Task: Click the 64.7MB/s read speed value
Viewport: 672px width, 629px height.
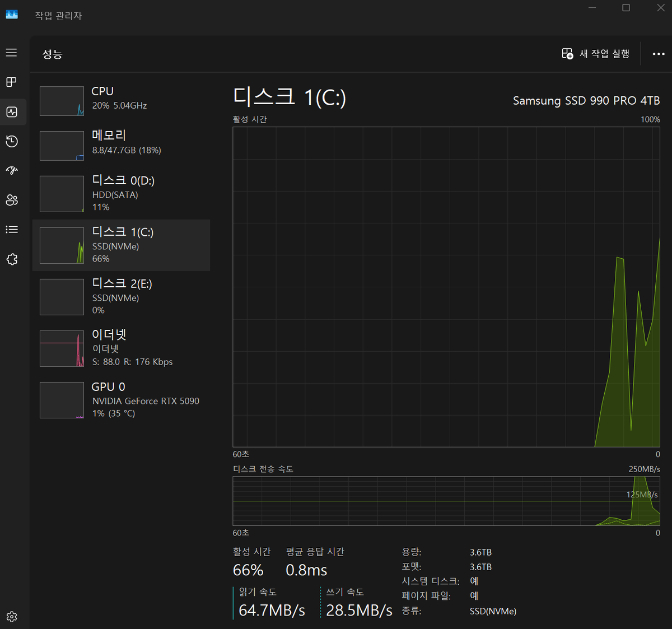Action: pos(272,610)
